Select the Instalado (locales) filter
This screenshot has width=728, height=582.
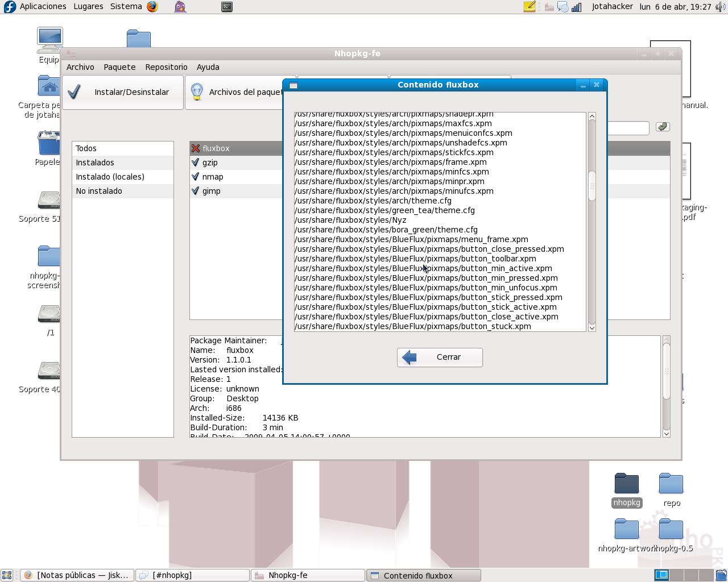pyautogui.click(x=123, y=177)
